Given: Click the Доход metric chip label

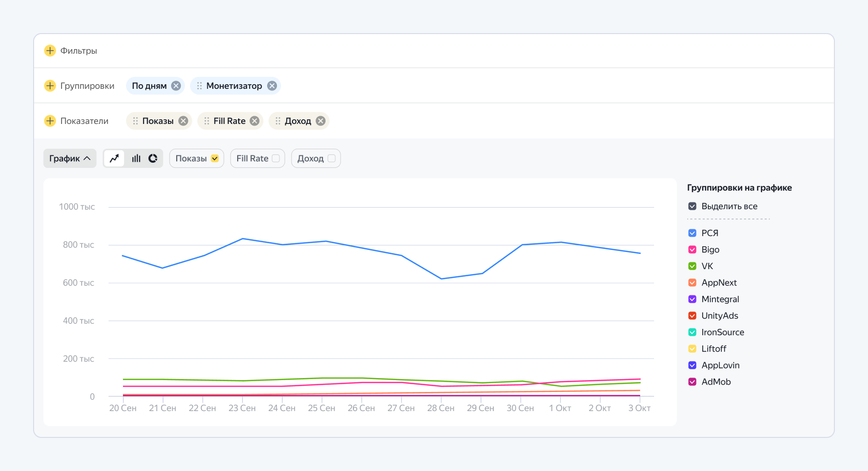Looking at the screenshot, I should [x=298, y=121].
